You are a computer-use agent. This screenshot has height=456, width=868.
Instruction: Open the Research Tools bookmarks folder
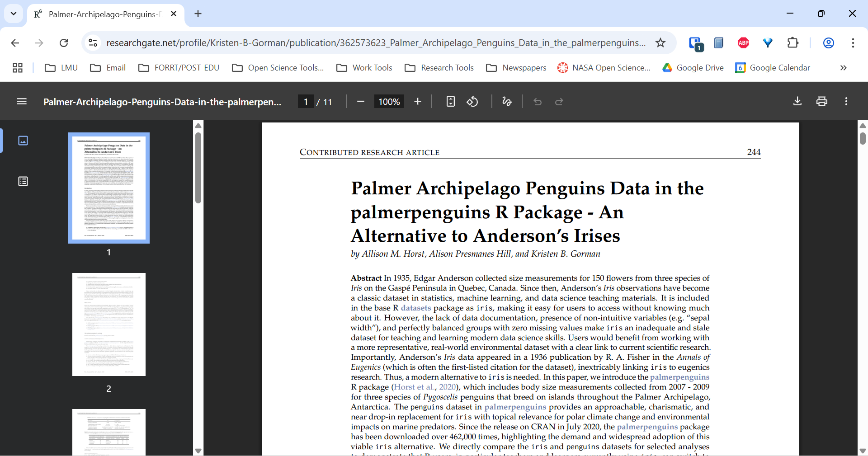pos(439,68)
